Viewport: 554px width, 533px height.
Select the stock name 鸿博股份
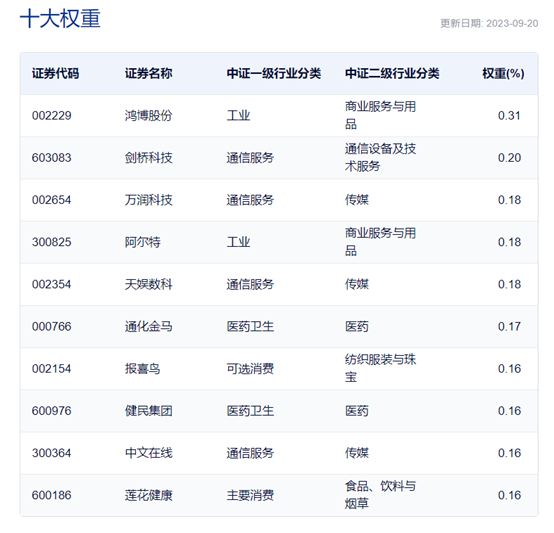[x=148, y=116]
